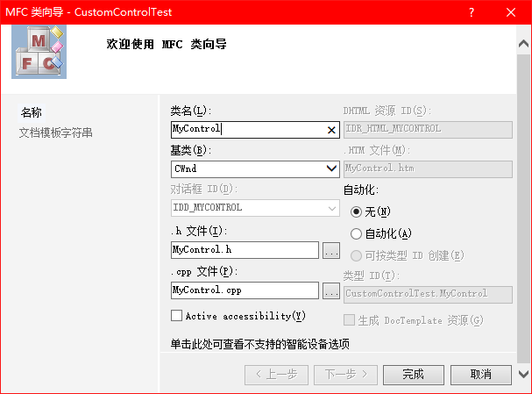The width and height of the screenshot is (532, 394).
Task: Select 文档模板字符串 in left sidebar
Action: [x=56, y=133]
